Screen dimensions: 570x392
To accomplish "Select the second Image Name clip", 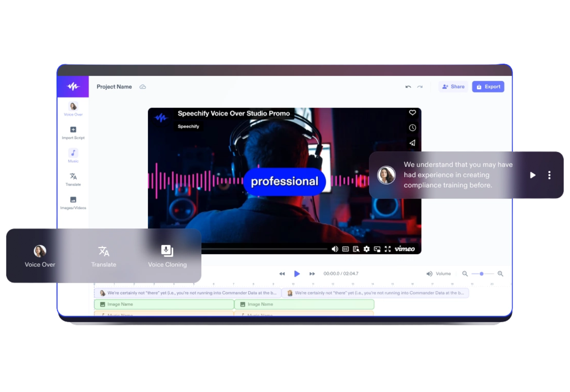I will point(304,305).
